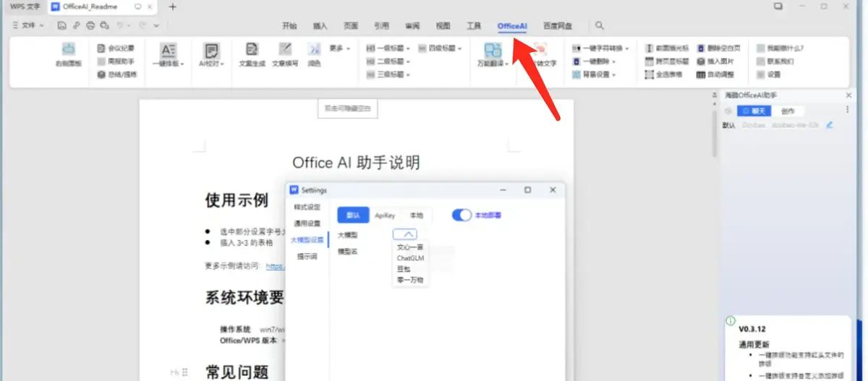This screenshot has height=381, width=868.
Task: Switch to the 视图 ribbon tab
Action: (x=443, y=25)
